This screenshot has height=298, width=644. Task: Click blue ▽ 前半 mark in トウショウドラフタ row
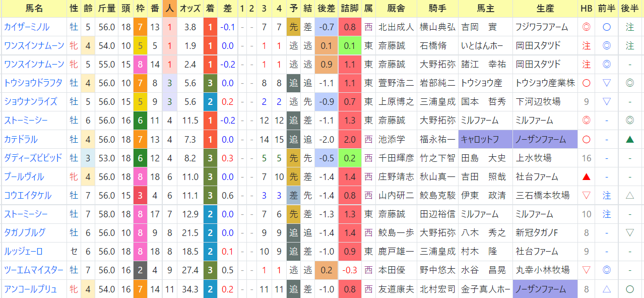pos(607,83)
